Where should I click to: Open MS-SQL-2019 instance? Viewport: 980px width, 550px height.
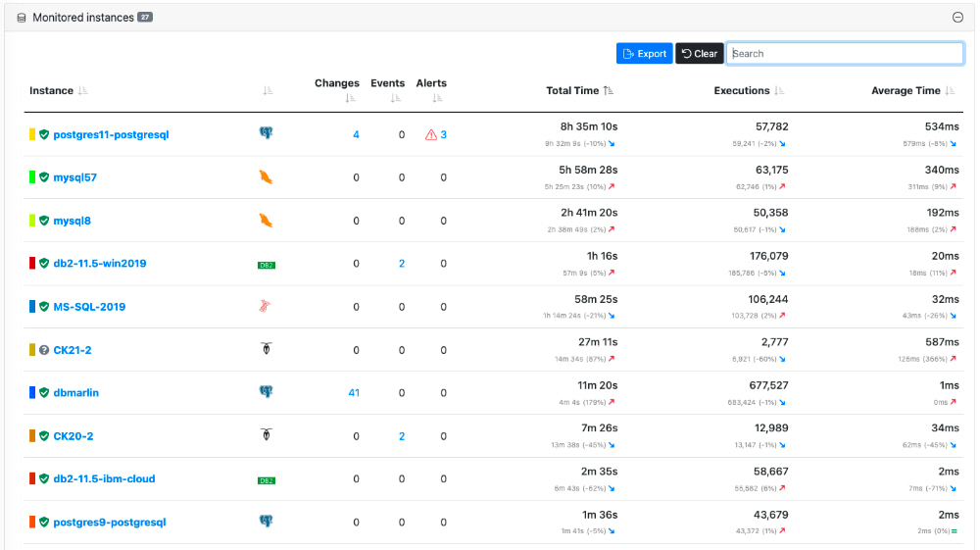click(x=89, y=307)
